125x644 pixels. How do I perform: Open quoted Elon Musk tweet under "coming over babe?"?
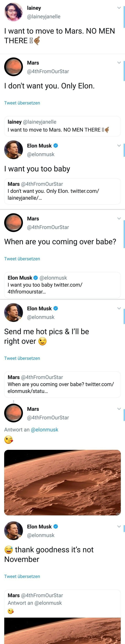tap(62, 285)
